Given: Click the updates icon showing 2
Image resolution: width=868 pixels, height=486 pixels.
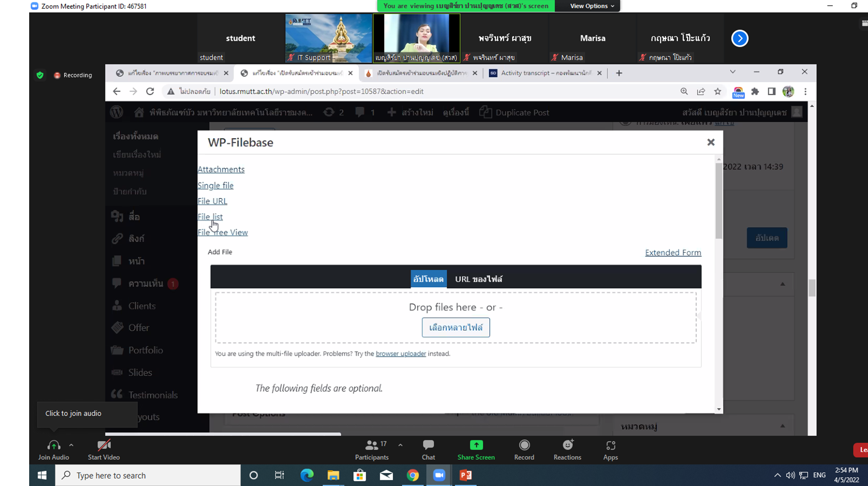Looking at the screenshot, I should point(333,112).
